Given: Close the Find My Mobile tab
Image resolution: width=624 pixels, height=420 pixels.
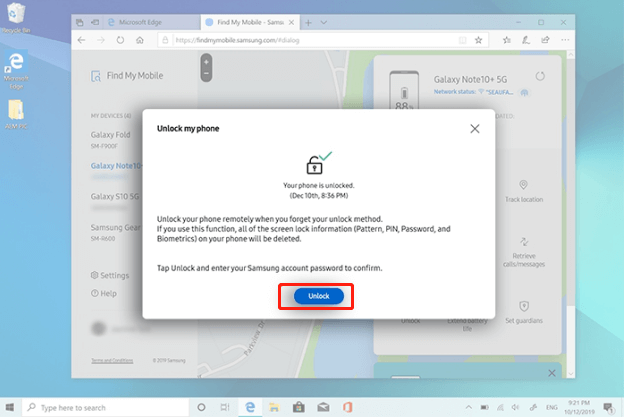Looking at the screenshot, I should [x=291, y=22].
